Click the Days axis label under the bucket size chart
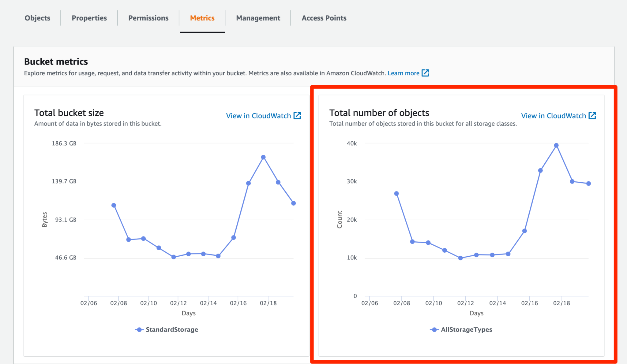Image resolution: width=627 pixels, height=364 pixels. pos(188,313)
